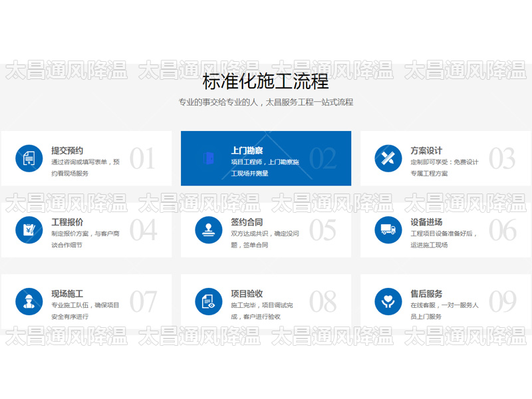
Task: Click the 现场施工 worker icon
Action: (28, 301)
